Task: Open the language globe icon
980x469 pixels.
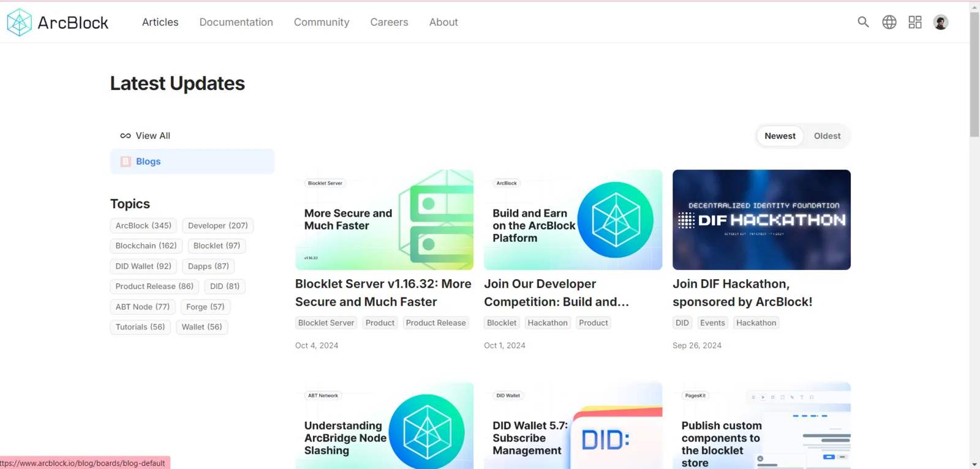Action: [889, 22]
